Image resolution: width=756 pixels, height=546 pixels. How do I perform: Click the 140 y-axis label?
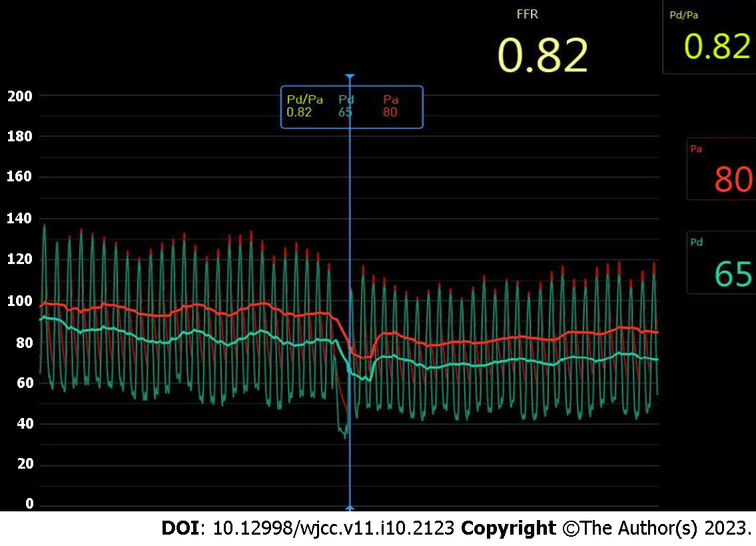20,219
